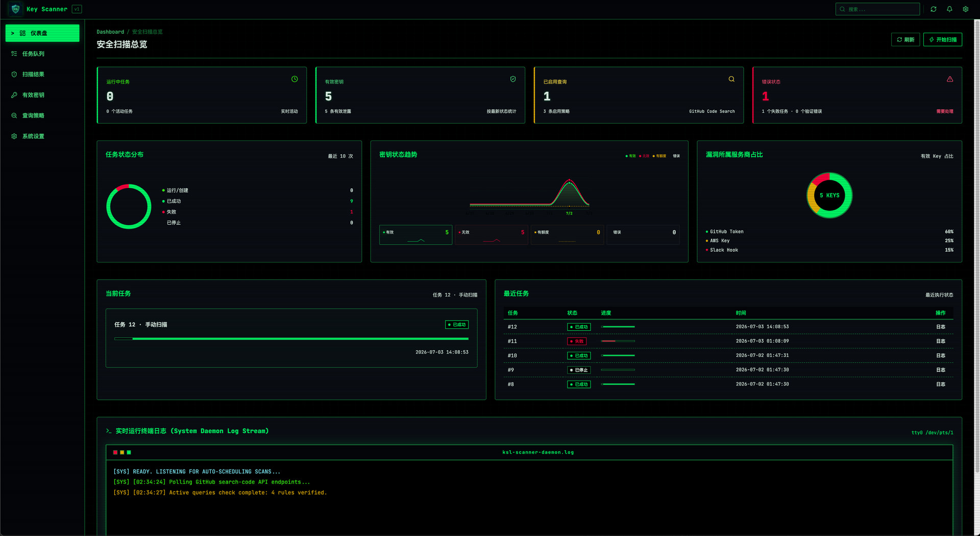The height and width of the screenshot is (536, 980).
Task: Click the refresh icon in top bar
Action: point(934,9)
